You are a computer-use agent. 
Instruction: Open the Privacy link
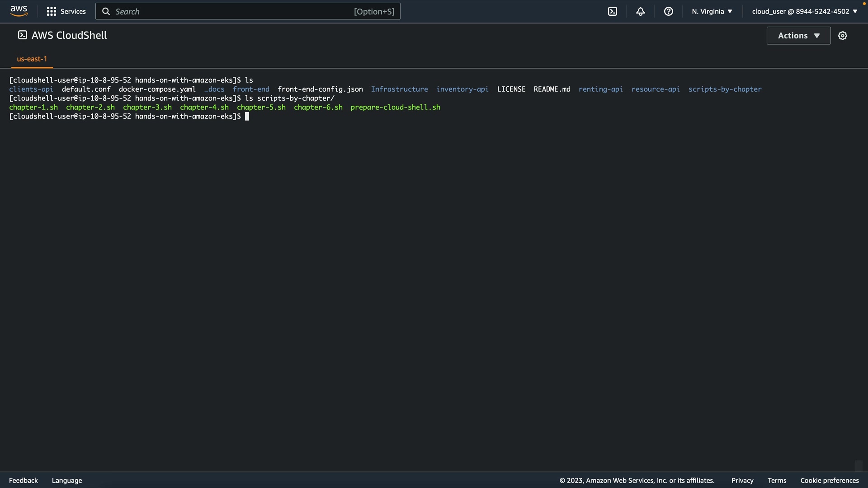tap(742, 480)
